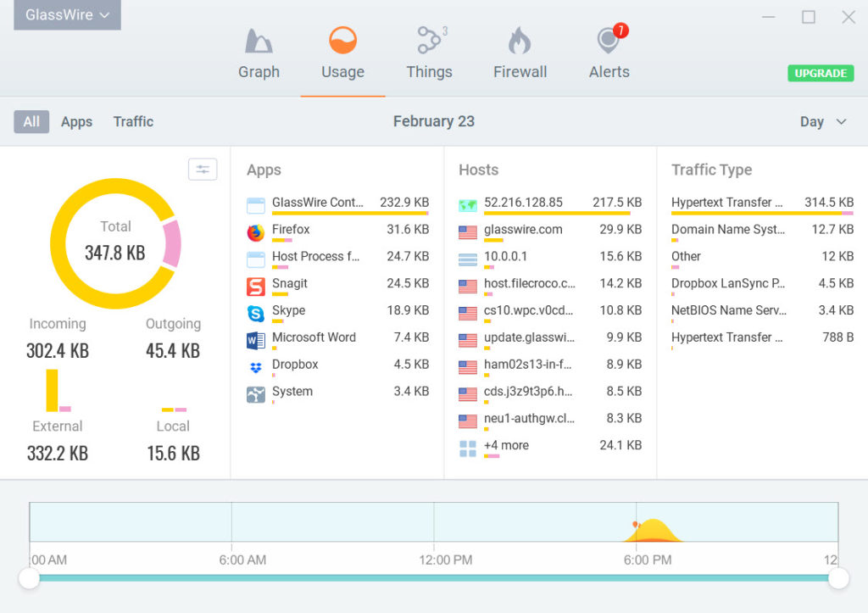
Task: Click the Outgoing 45.4 KB value
Action: (x=173, y=350)
